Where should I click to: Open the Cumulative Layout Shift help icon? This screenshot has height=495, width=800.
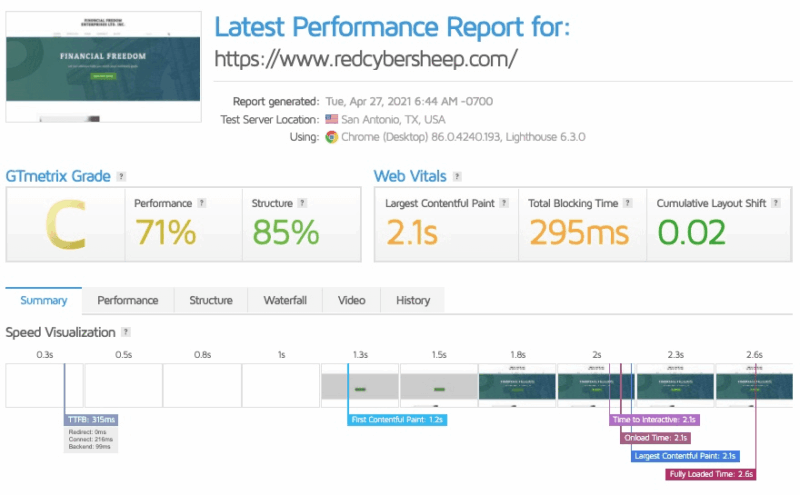774,203
